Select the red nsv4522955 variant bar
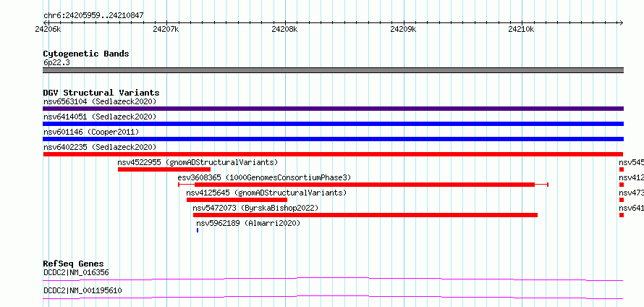Screen dimensions: 644x307 click(x=164, y=169)
